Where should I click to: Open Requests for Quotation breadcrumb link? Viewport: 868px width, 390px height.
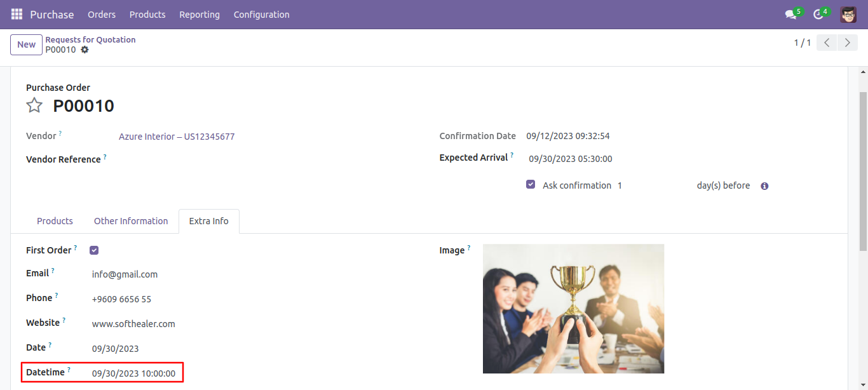pyautogui.click(x=90, y=39)
